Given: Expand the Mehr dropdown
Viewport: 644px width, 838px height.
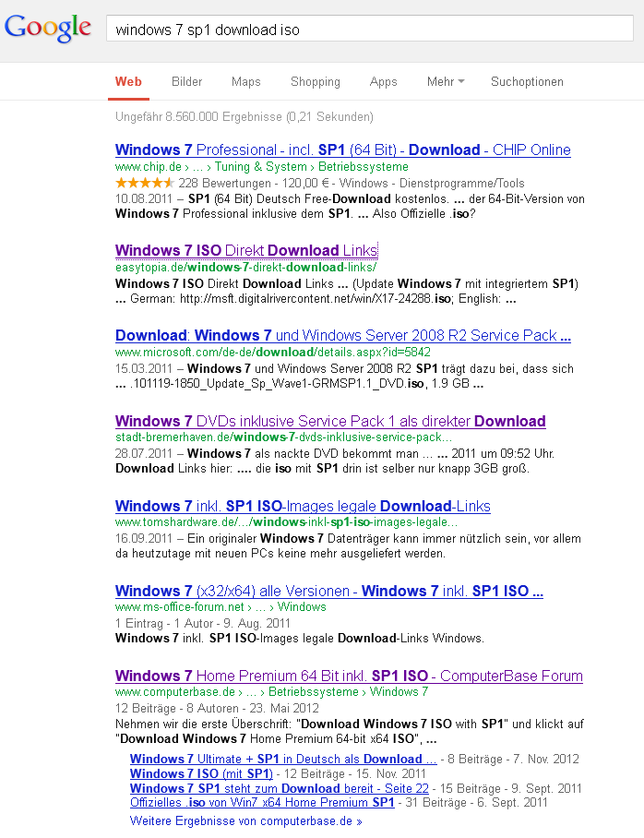Looking at the screenshot, I should pyautogui.click(x=446, y=82).
